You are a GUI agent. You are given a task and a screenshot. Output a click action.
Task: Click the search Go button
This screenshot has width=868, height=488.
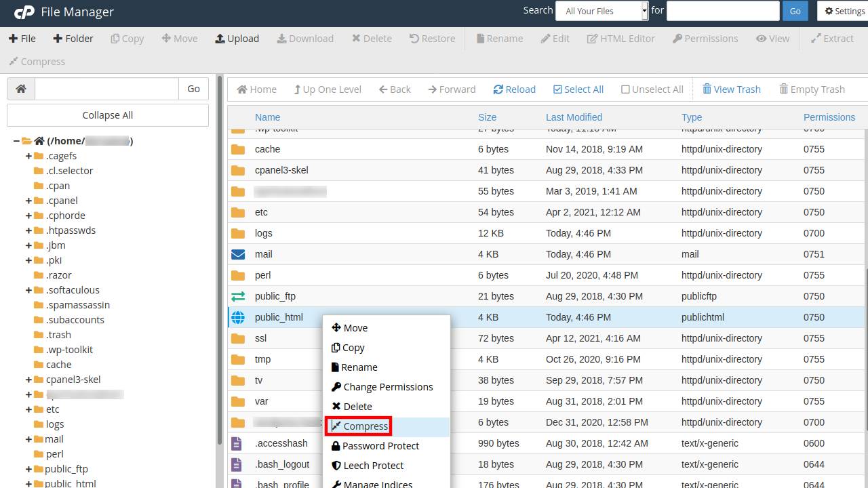(x=795, y=11)
